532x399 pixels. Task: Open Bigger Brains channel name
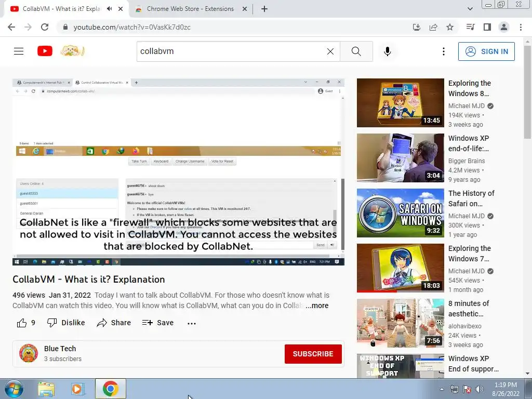467,161
